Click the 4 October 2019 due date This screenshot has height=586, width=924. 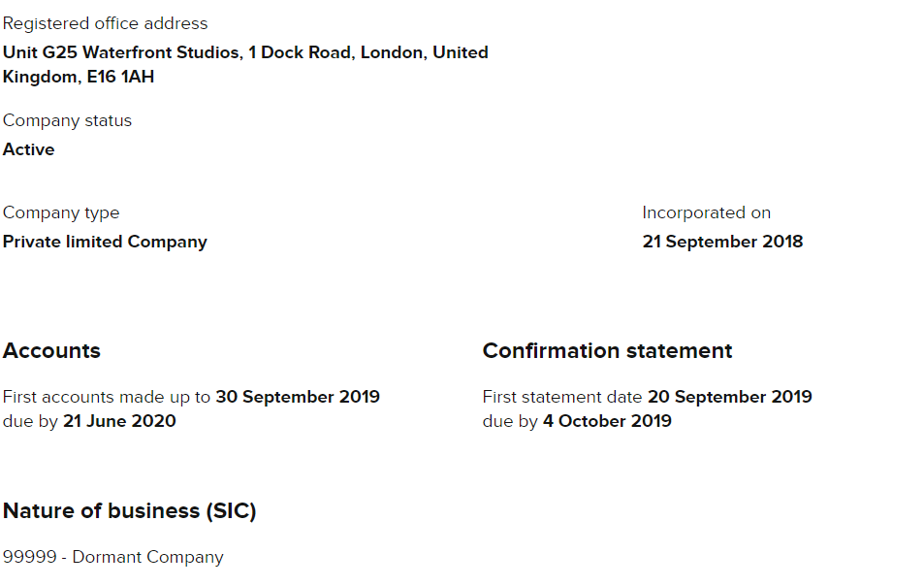point(607,421)
